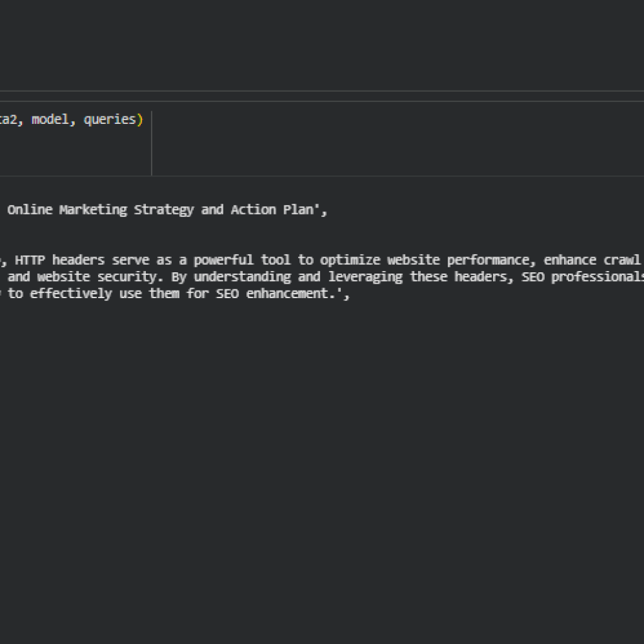Click the word 'Strategy' in the output
Viewport: 644px width, 644px height.
(164, 210)
